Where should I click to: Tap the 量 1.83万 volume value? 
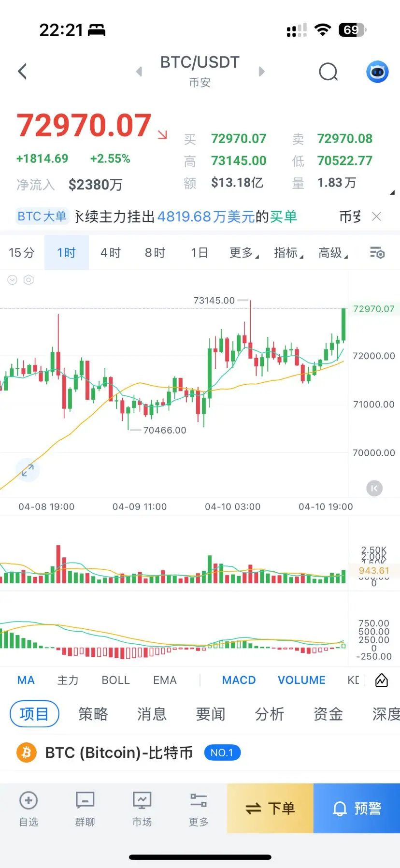tap(337, 183)
